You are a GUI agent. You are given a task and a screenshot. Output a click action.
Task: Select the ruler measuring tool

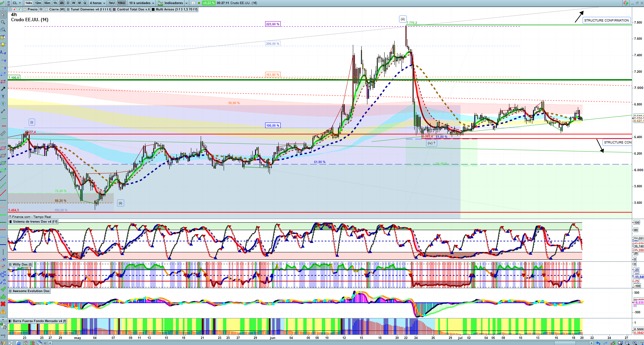pyautogui.click(x=3, y=133)
